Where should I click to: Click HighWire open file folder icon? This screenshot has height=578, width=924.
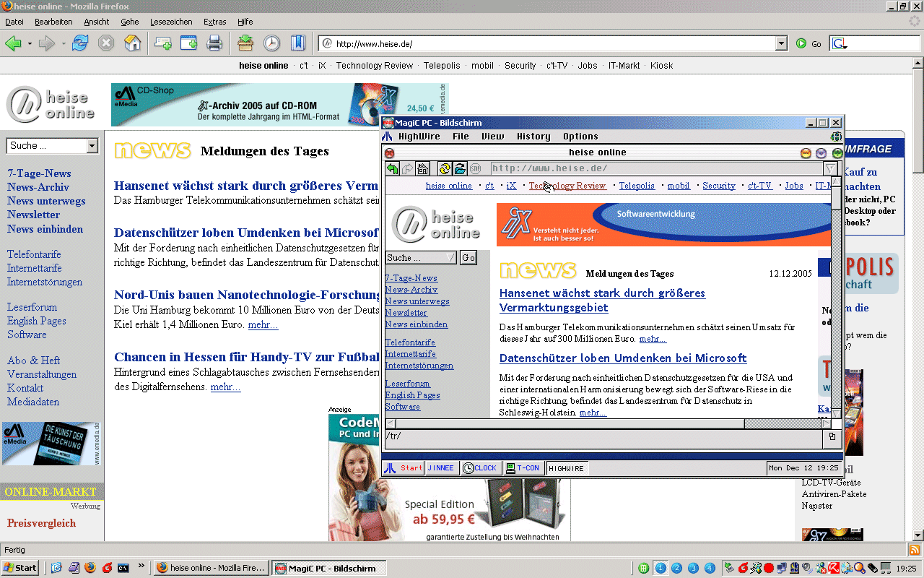tap(460, 168)
